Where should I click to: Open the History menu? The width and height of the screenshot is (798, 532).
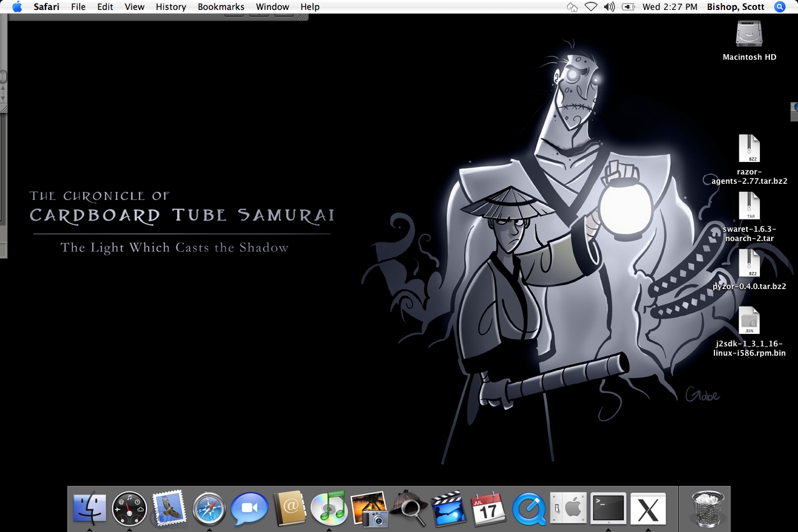coord(171,7)
